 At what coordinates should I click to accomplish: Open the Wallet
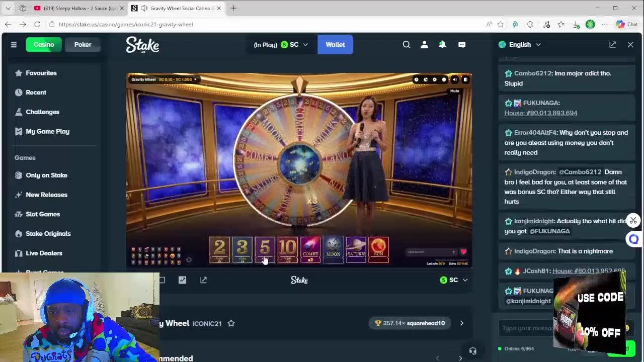tap(335, 45)
